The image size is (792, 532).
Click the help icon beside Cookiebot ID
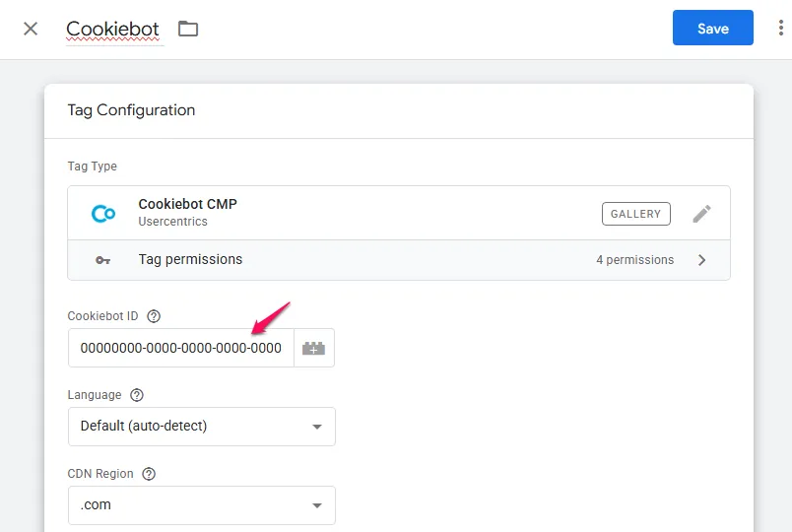coord(154,316)
